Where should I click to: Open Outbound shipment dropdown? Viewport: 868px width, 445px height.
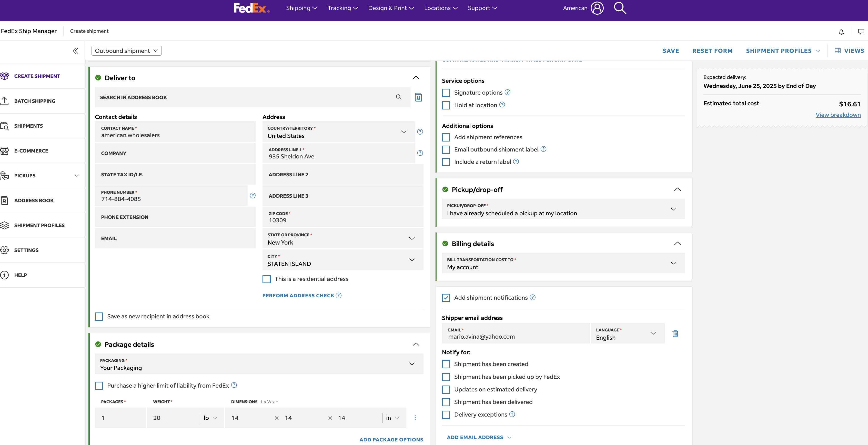126,50
